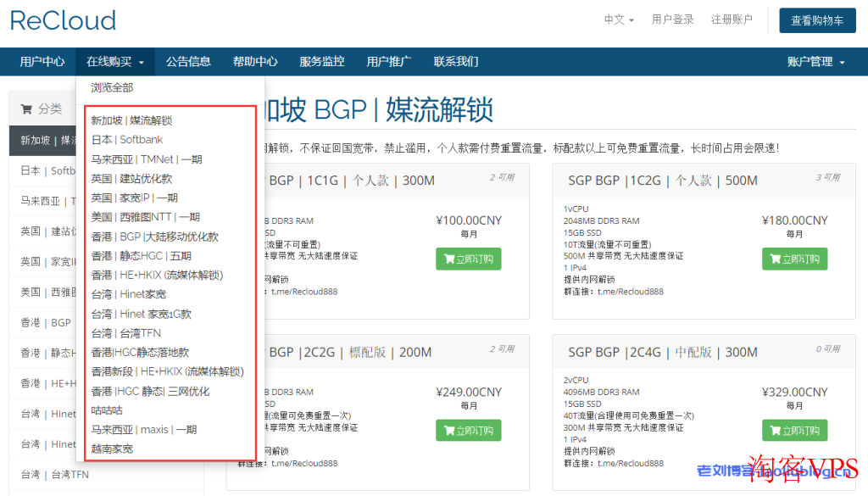Viewport: 868px width, 496px height.
Task: Choose 香港 | BGP |大陆移动优化款 from dropdown
Action: coord(155,237)
